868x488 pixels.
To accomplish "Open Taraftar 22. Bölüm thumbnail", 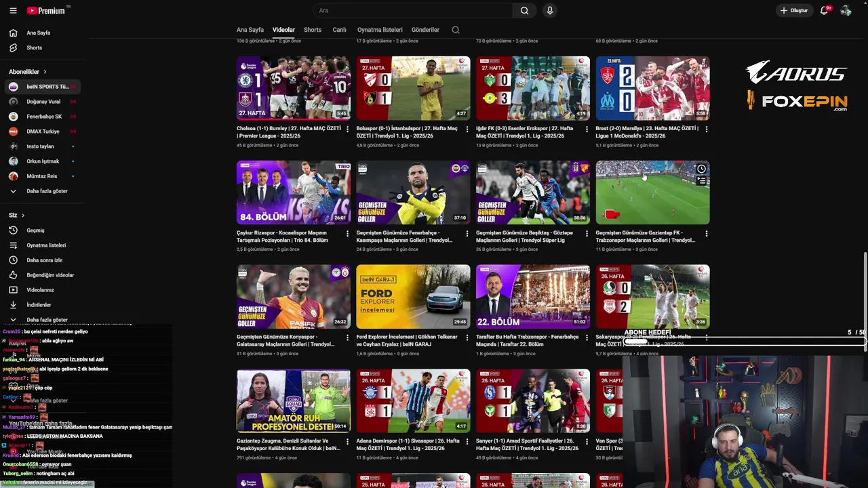I will tap(533, 297).
